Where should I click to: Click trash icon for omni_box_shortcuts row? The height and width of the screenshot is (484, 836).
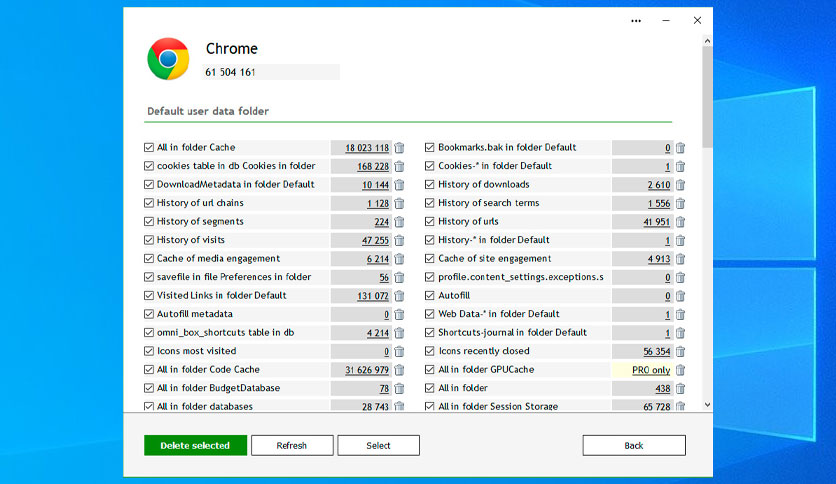coord(399,333)
